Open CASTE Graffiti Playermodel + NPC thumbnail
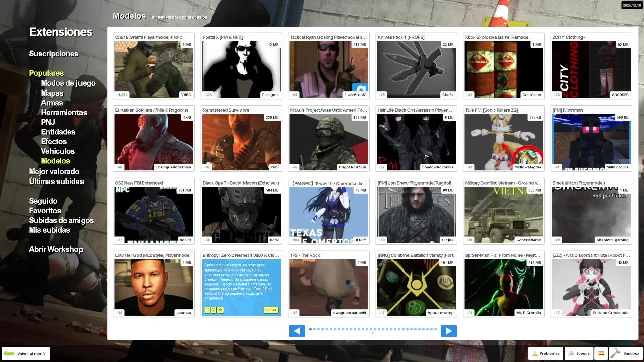644x362 pixels. point(154,69)
